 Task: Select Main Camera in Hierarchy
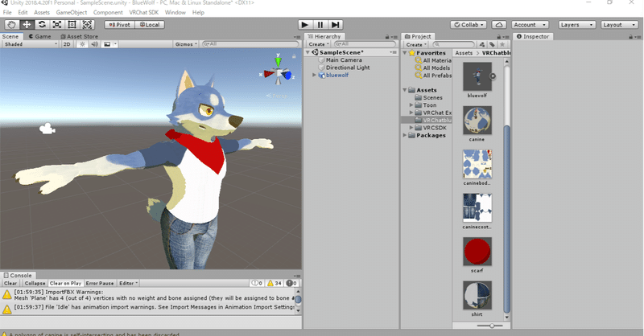point(344,60)
